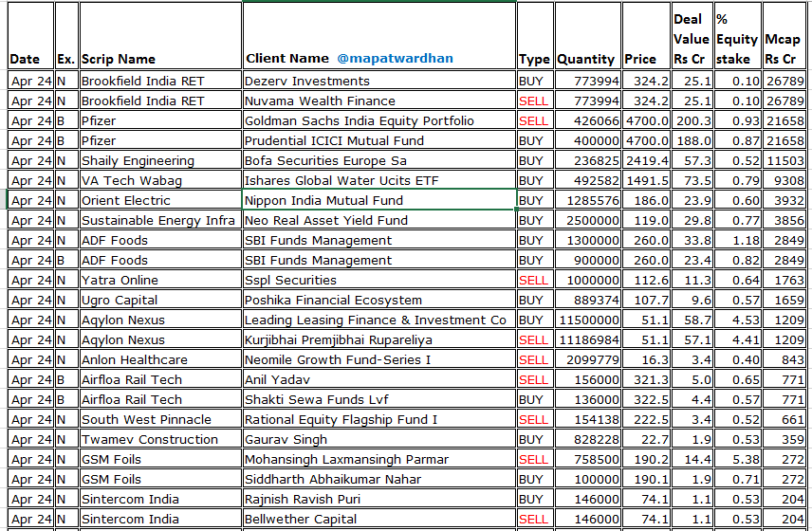
Task: Select deal value 188.0 cell
Action: [x=692, y=140]
